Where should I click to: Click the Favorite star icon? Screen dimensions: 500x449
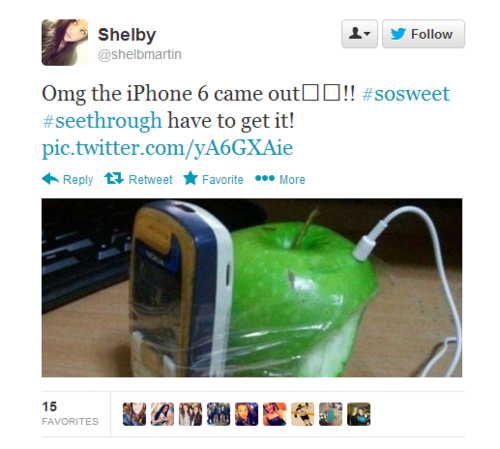click(190, 178)
